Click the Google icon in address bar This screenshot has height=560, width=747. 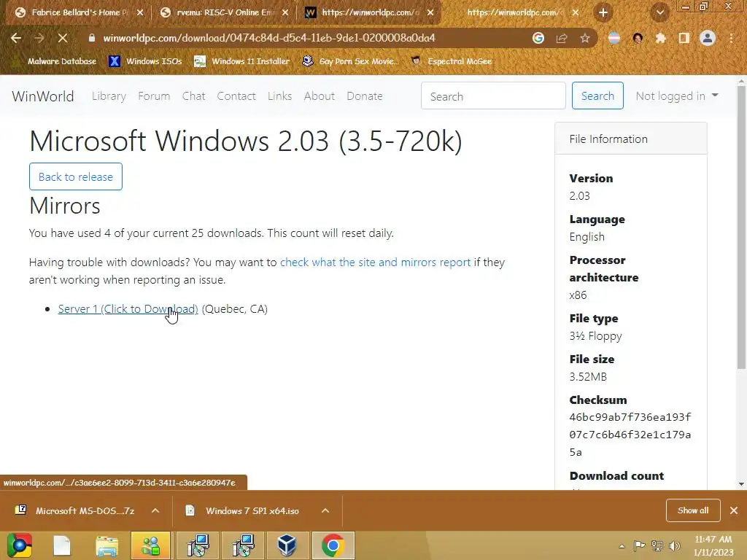pos(538,38)
